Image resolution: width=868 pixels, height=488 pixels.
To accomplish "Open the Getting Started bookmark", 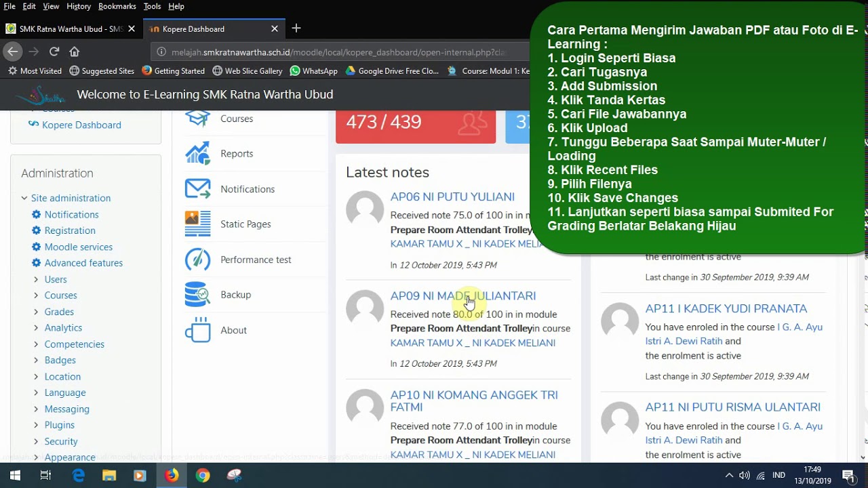I will click(173, 70).
